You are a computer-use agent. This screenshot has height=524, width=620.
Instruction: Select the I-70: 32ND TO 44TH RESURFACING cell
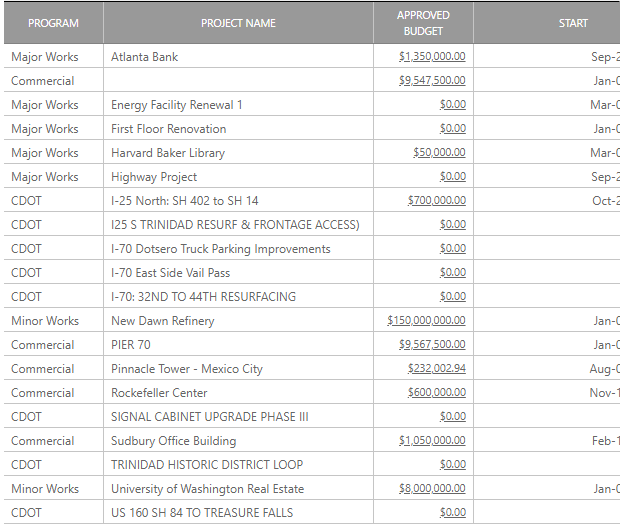pos(238,297)
